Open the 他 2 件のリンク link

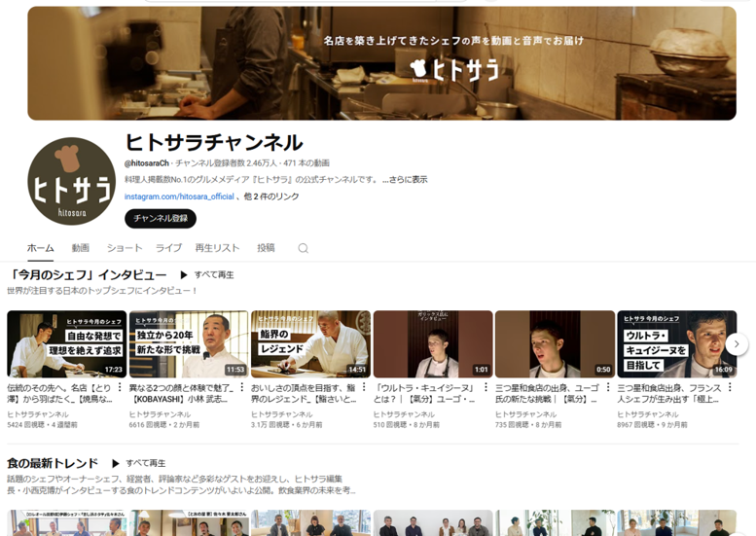[x=271, y=197]
